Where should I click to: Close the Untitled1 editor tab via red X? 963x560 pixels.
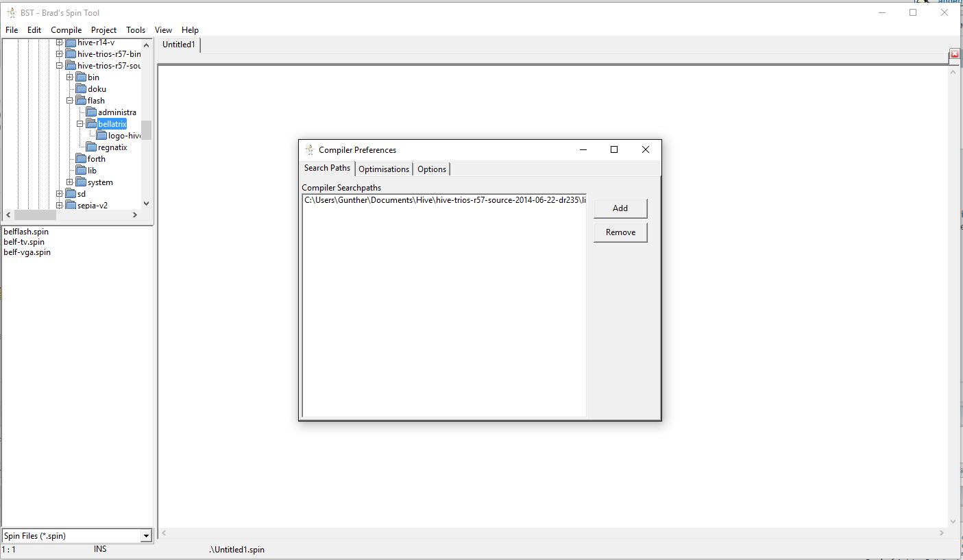coord(954,53)
